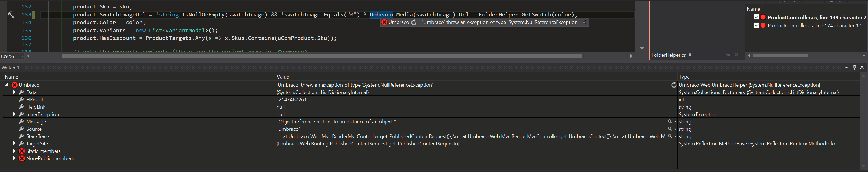Auto-hide the Watch 1 window with the pin

(854, 67)
